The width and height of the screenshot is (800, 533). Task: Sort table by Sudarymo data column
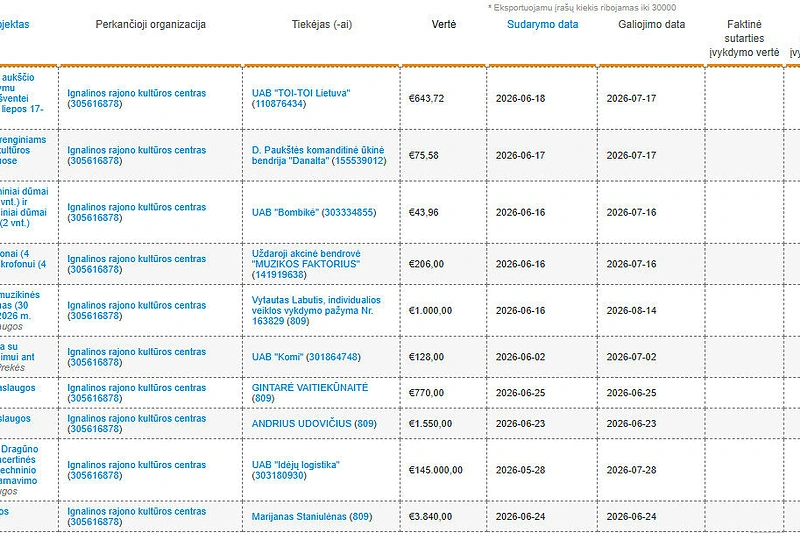542,24
